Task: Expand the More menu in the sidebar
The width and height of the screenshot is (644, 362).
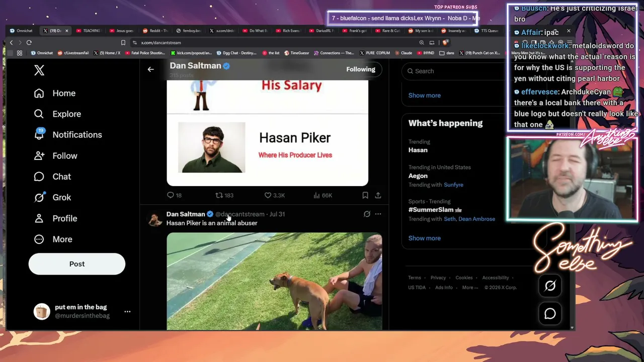Action: click(x=53, y=239)
